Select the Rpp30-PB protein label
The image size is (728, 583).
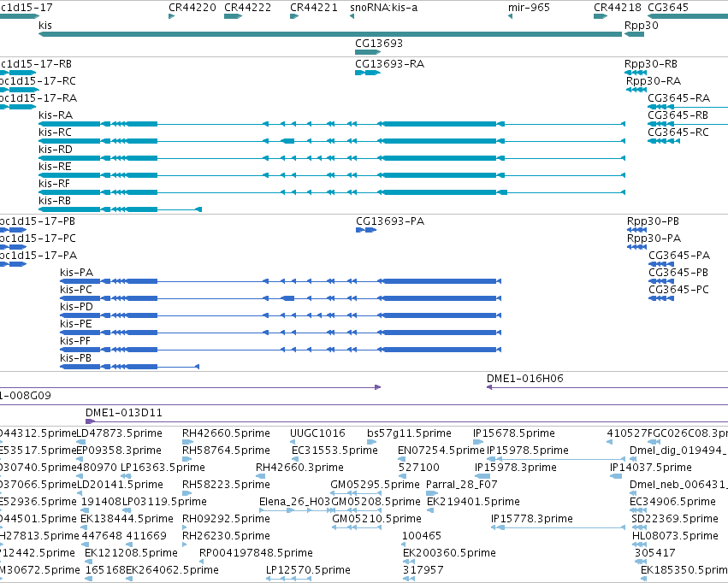(653, 221)
